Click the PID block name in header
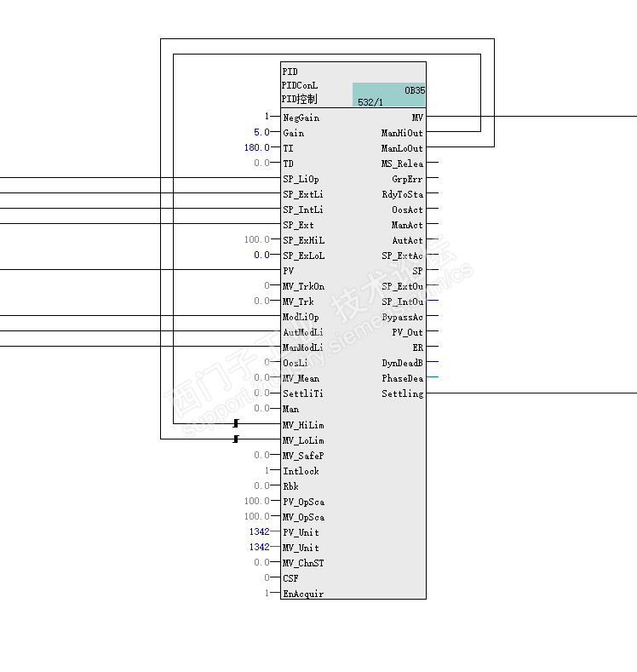The width and height of the screenshot is (637, 672). pyautogui.click(x=290, y=72)
